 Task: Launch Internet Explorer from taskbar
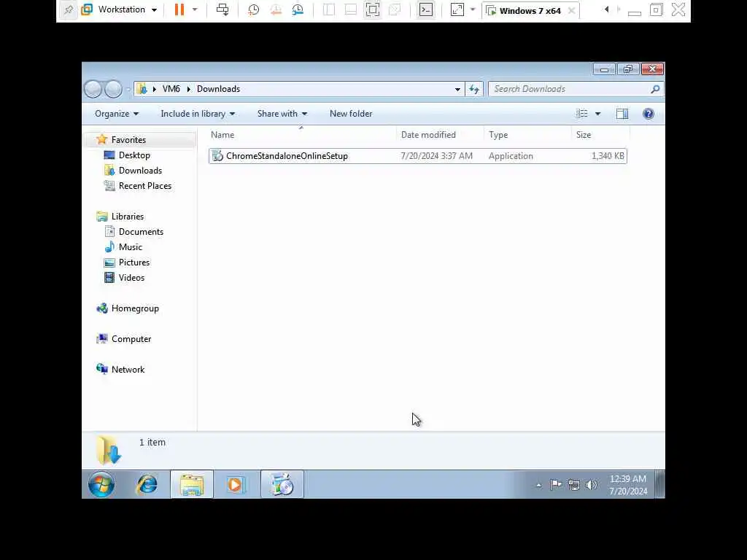click(x=147, y=485)
